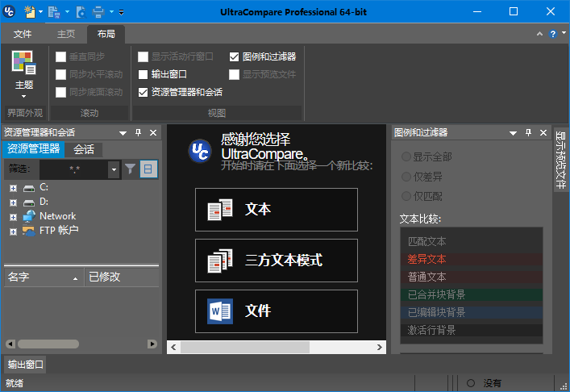The height and width of the screenshot is (392, 570).
Task: Select the 资源管理器 tab
Action: [33, 149]
